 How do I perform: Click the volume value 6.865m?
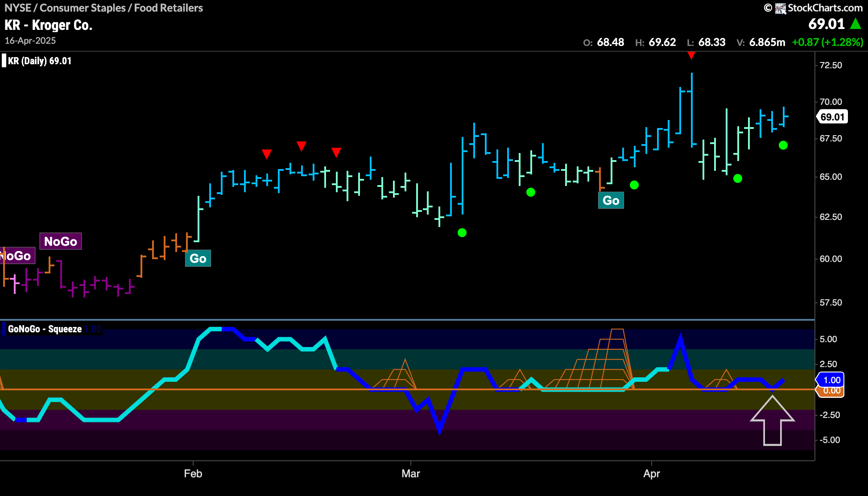pos(767,42)
